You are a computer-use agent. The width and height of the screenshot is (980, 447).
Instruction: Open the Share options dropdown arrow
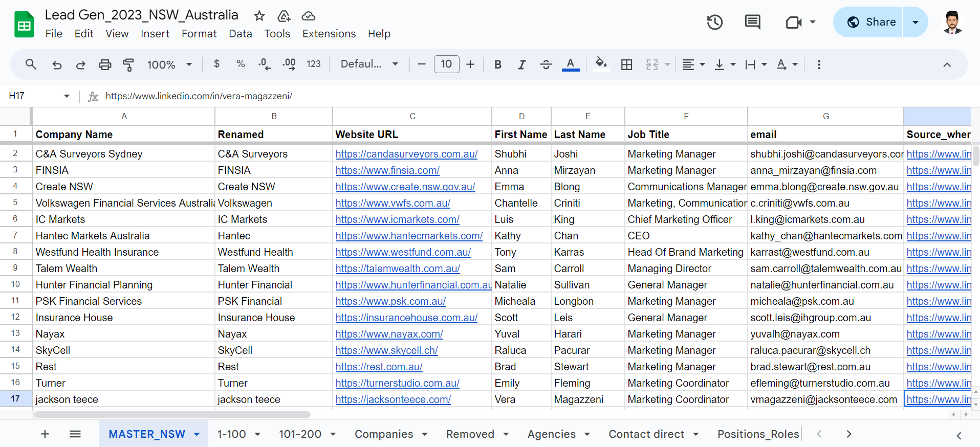(915, 22)
